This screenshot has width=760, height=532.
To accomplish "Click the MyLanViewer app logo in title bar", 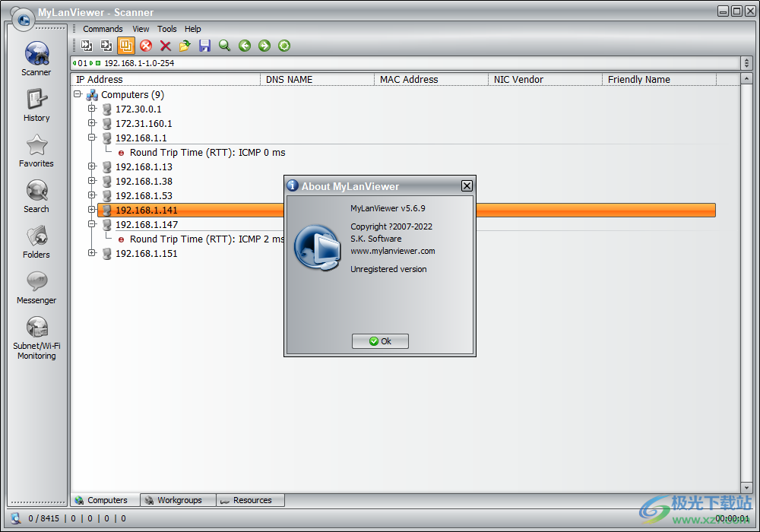I will [23, 20].
